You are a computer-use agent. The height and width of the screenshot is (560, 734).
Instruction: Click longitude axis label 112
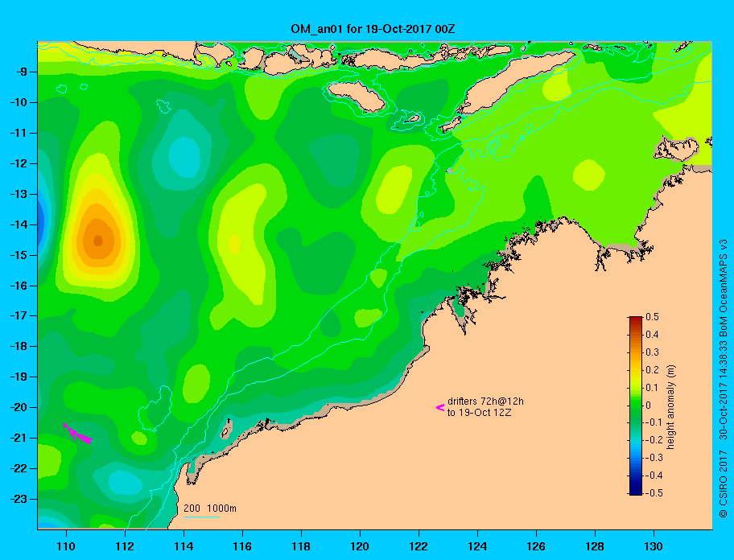[x=125, y=546]
